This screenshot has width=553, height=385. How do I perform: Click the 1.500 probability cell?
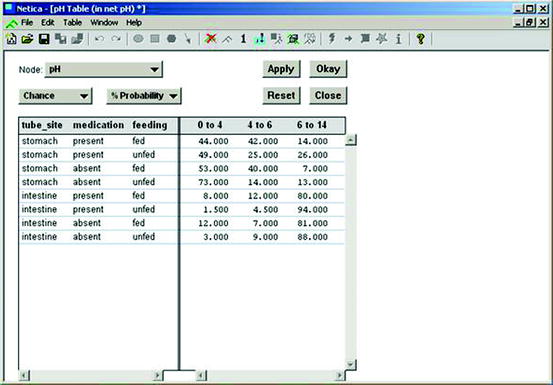pyautogui.click(x=216, y=209)
